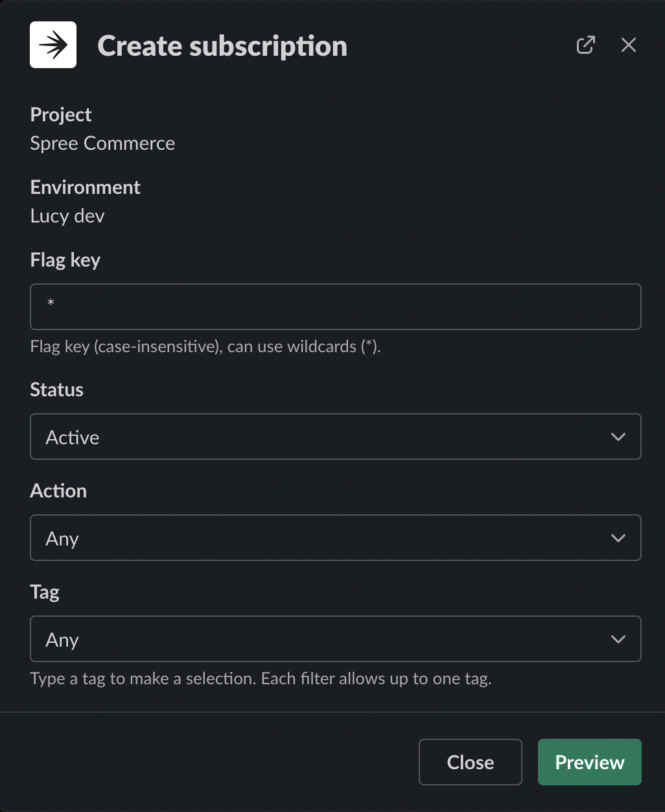Click the chevron on the Status dropdown
Screen dimensions: 665x812
(x=618, y=436)
